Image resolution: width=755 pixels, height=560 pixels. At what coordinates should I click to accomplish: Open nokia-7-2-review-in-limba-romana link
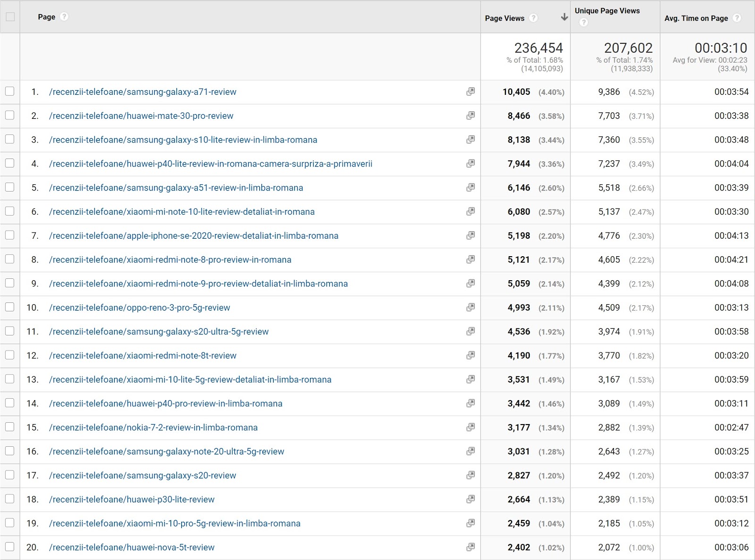pyautogui.click(x=153, y=428)
